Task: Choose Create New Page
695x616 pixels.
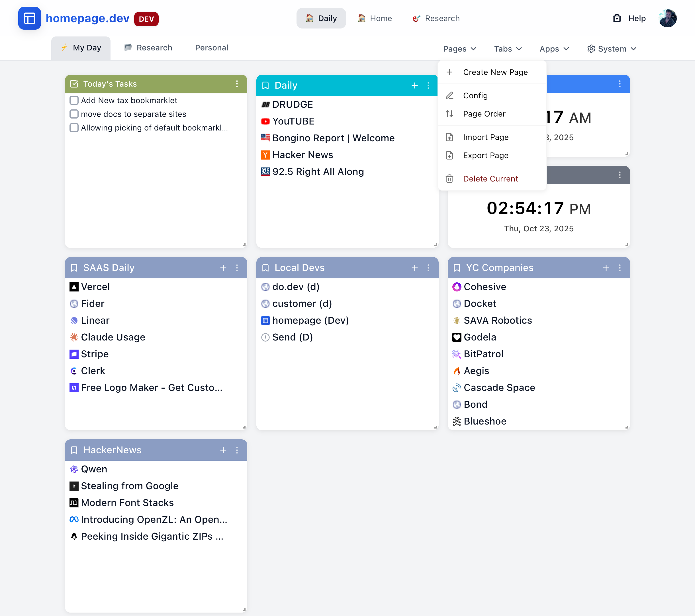Action: tap(495, 72)
